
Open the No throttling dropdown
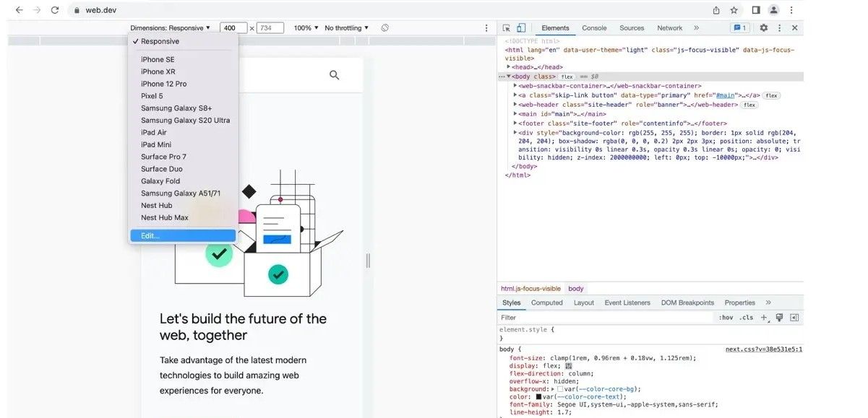tap(346, 28)
